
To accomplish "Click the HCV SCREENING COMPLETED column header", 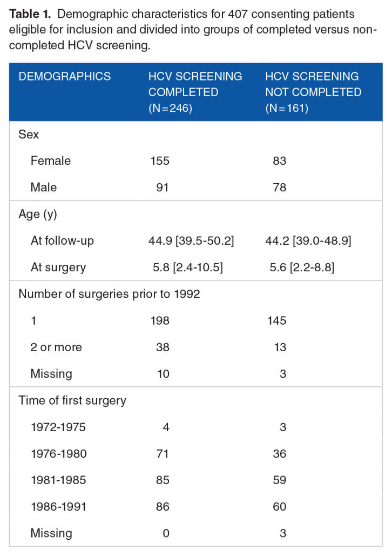I will point(195,92).
